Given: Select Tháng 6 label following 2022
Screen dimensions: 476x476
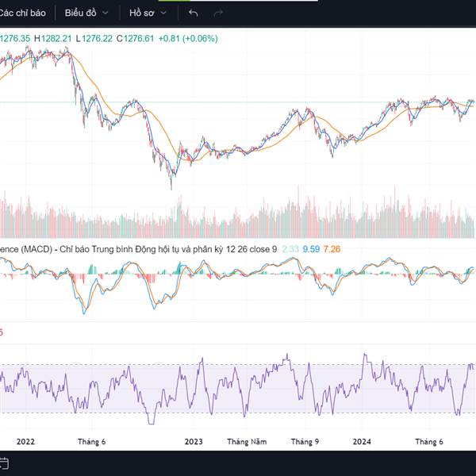Looking at the screenshot, I should 92,442.
